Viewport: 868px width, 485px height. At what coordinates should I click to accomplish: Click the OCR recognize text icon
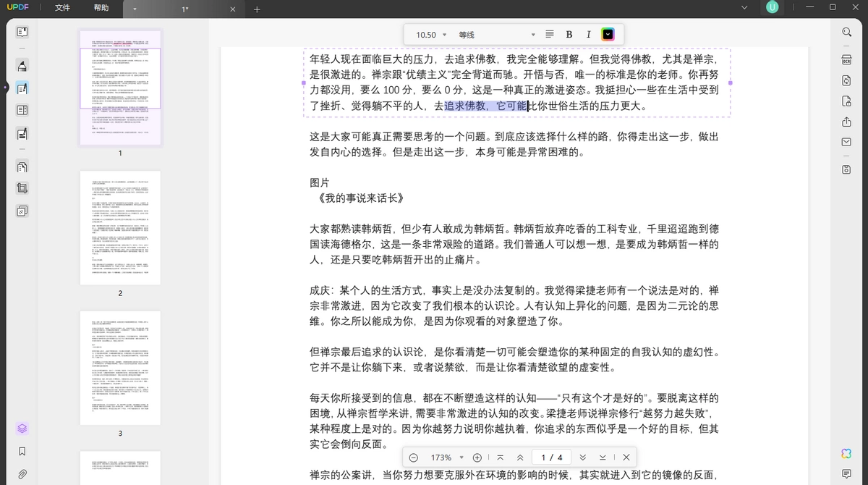pyautogui.click(x=846, y=59)
